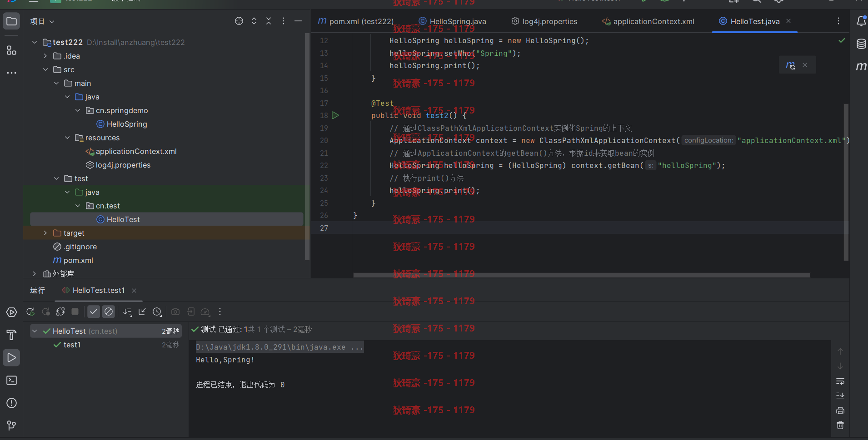Viewport: 868px width, 440px height.
Task: Open editor tabs options menu
Action: (838, 21)
